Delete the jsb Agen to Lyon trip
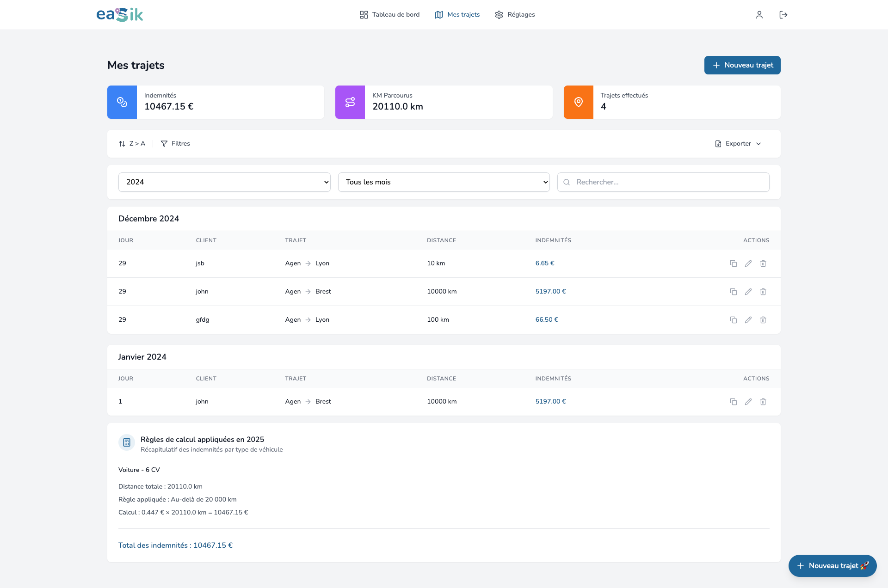This screenshot has height=588, width=888. pyautogui.click(x=763, y=263)
